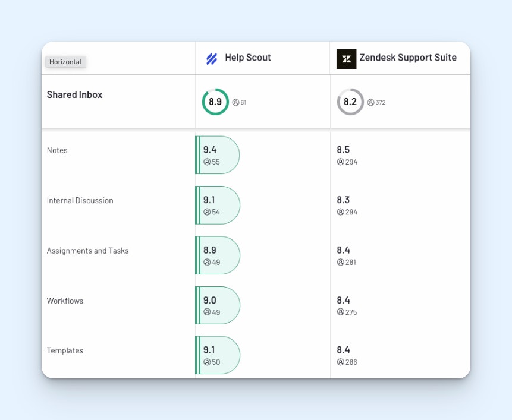512x420 pixels.
Task: Click the reviewer icon beside 61
Action: tap(235, 102)
